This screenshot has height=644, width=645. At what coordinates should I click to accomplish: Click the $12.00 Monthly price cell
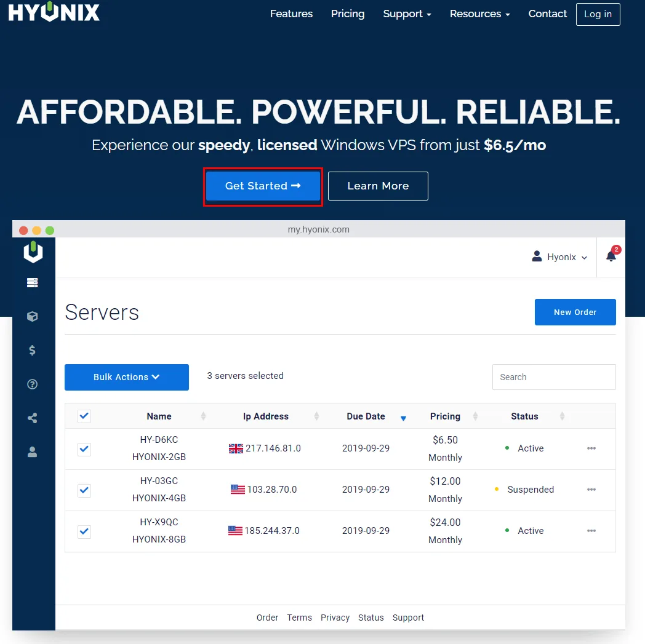445,490
